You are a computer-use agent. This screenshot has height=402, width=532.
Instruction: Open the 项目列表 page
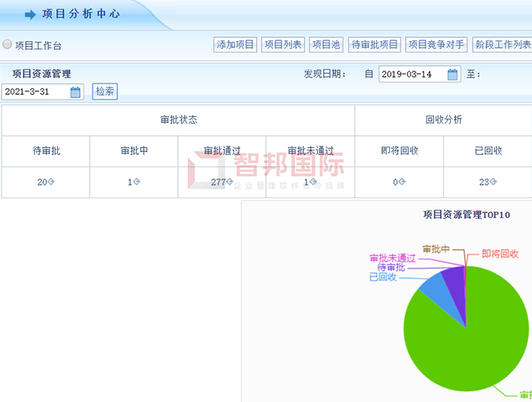pos(283,44)
